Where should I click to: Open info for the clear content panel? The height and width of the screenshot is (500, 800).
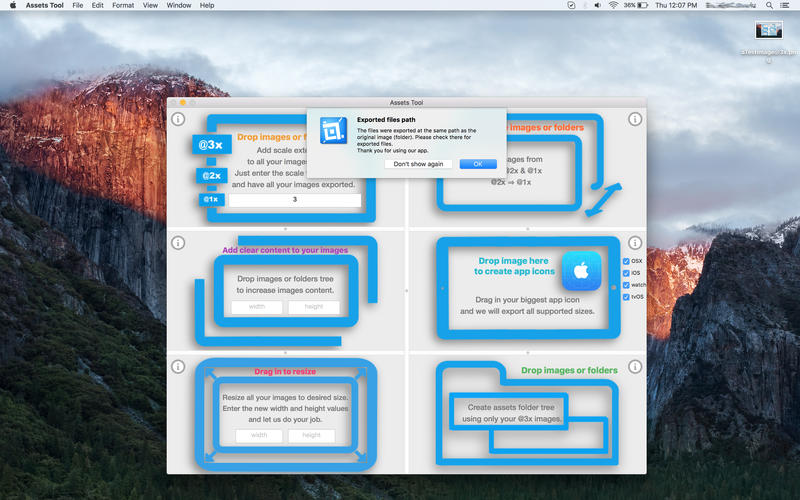[178, 243]
